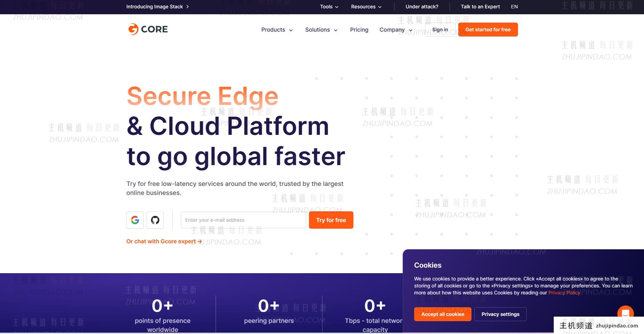Click the points of presence worldwide stat
Image resolution: width=644 pixels, height=334 pixels.
162,315
